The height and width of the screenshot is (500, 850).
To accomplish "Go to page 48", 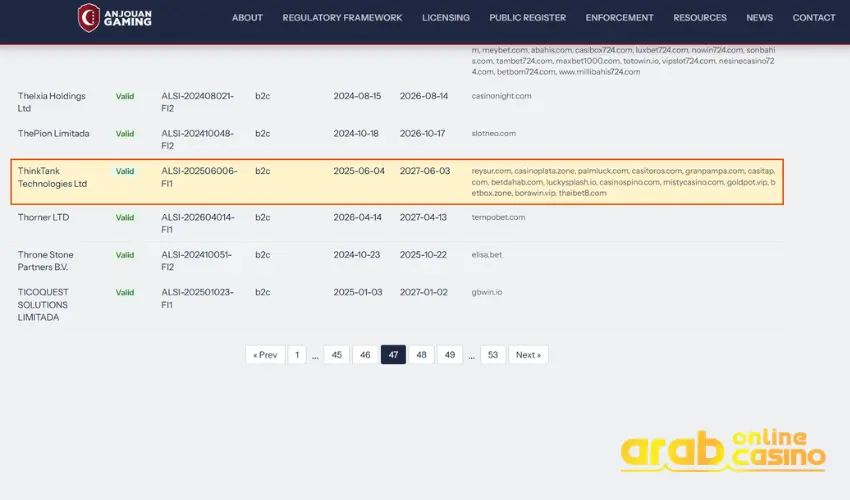I will pos(421,355).
